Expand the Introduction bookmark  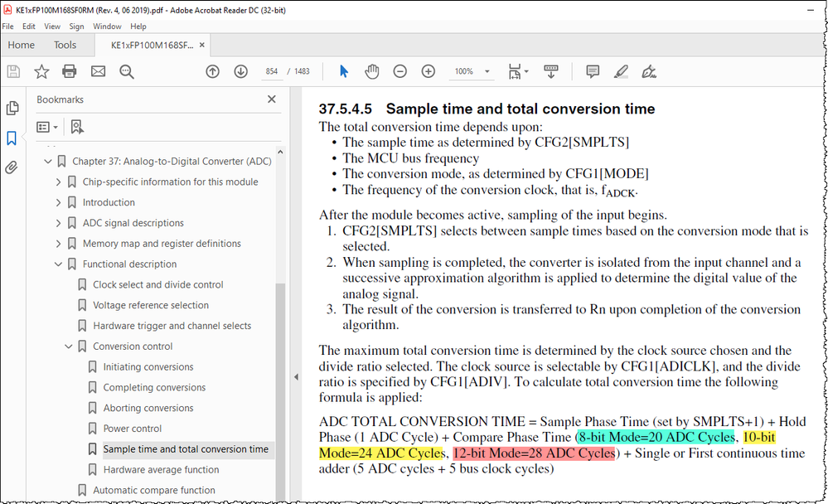(x=57, y=201)
